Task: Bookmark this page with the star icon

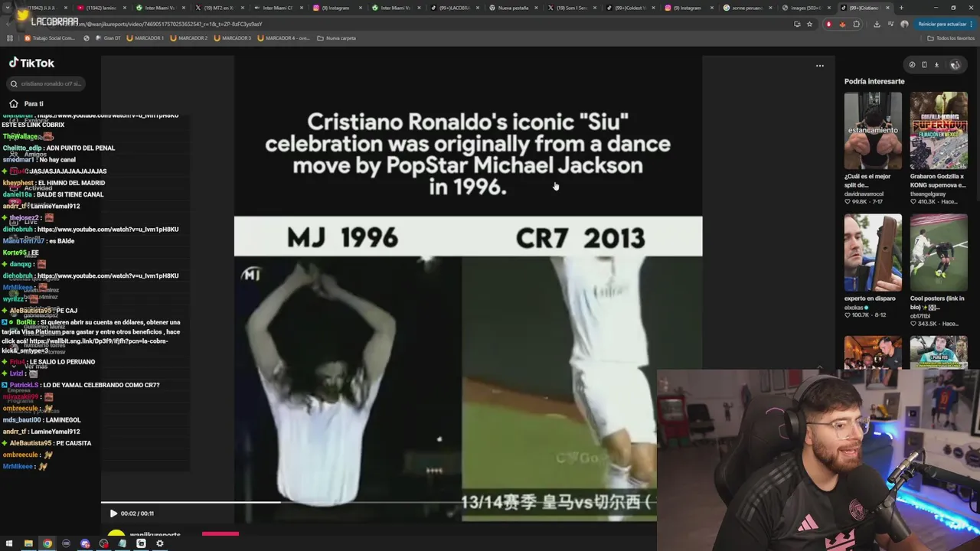Action: pyautogui.click(x=809, y=24)
